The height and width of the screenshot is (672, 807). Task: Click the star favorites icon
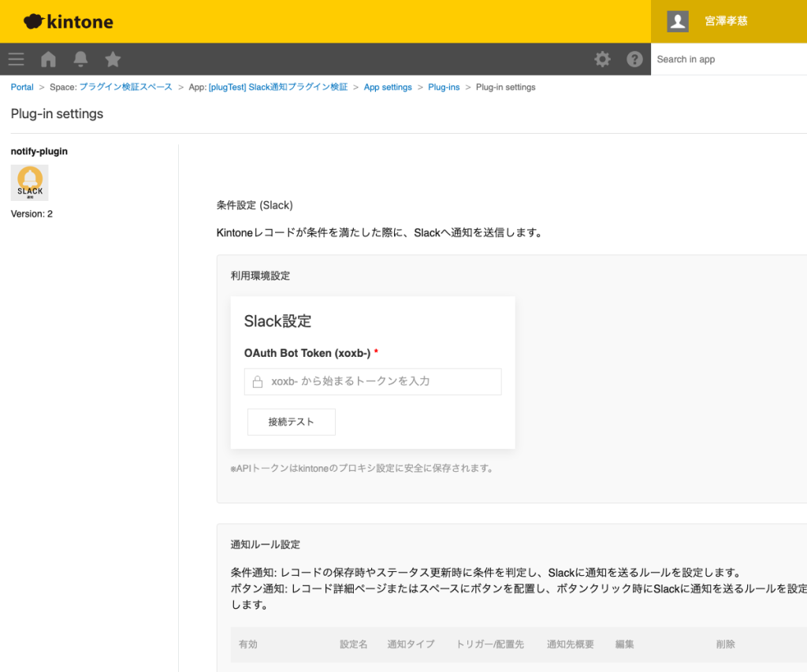point(112,59)
